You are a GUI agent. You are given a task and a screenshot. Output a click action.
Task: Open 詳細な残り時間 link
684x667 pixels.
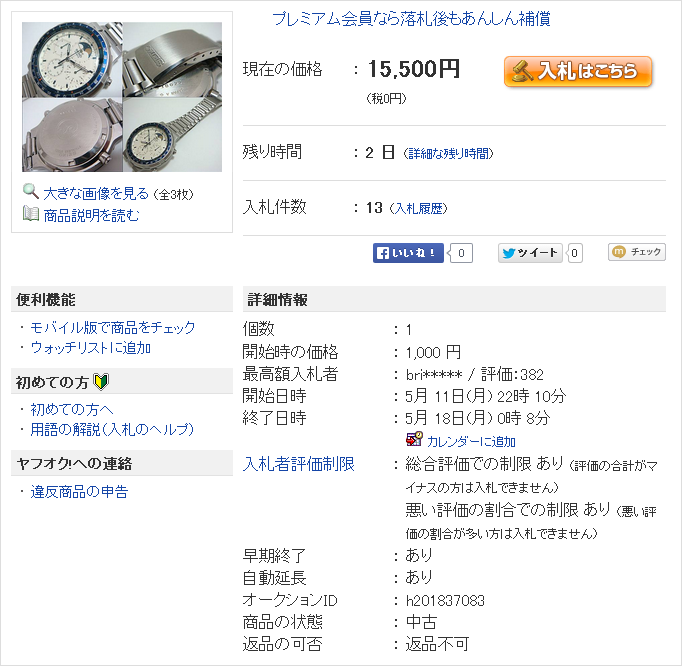click(x=448, y=154)
